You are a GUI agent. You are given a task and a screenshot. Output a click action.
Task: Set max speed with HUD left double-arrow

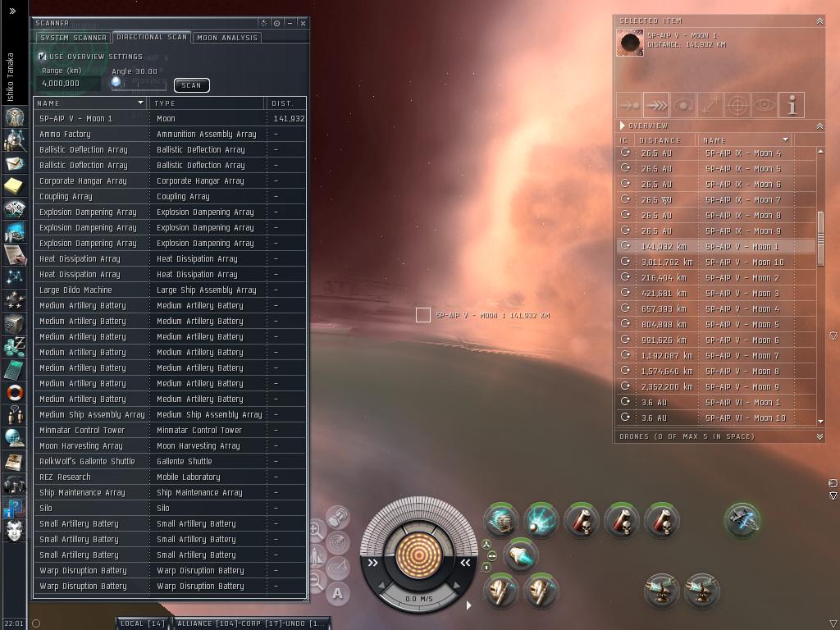pos(372,563)
